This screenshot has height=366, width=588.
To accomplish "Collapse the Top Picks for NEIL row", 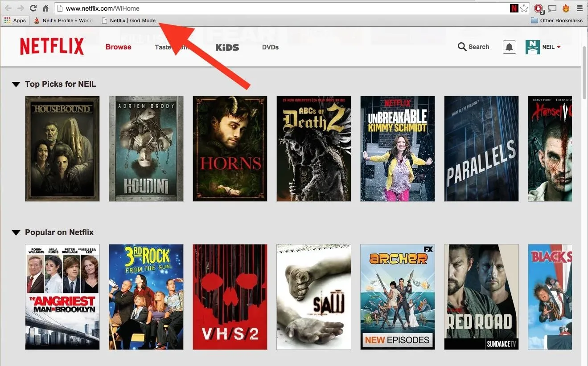I will pos(16,84).
